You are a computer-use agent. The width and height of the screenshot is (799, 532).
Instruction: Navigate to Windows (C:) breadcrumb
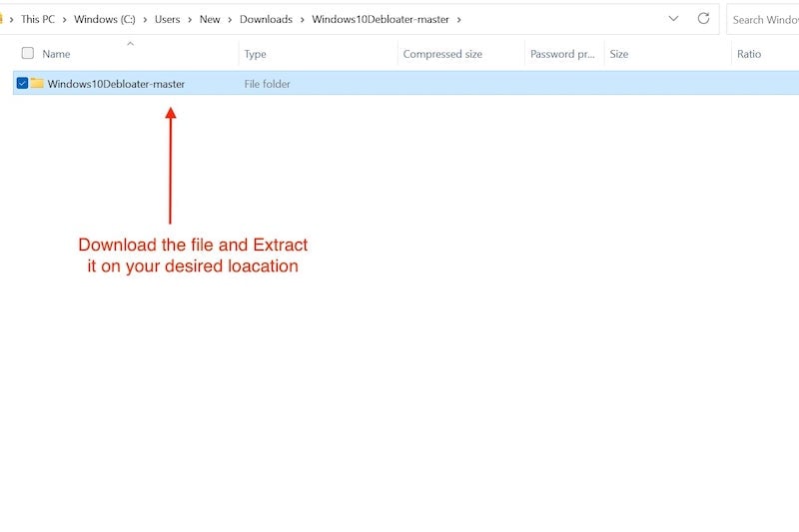click(105, 19)
